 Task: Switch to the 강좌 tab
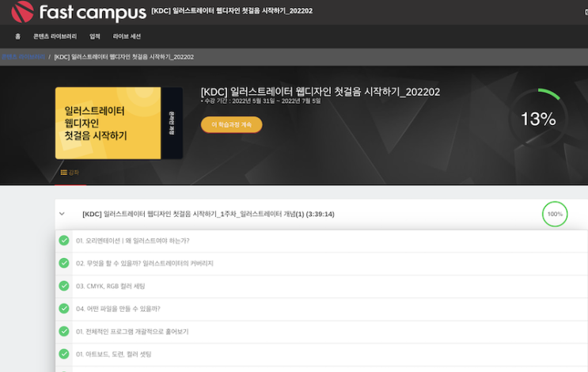point(70,173)
